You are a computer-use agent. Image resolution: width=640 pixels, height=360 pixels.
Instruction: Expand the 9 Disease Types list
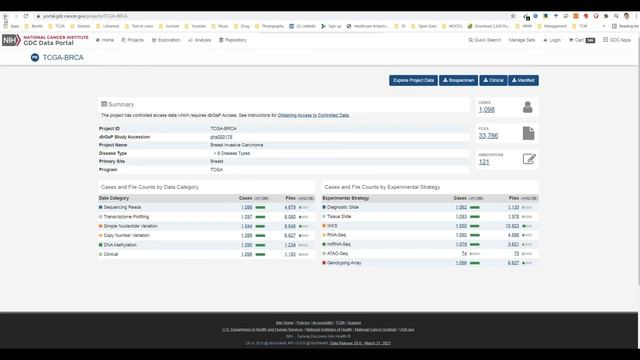click(232, 153)
